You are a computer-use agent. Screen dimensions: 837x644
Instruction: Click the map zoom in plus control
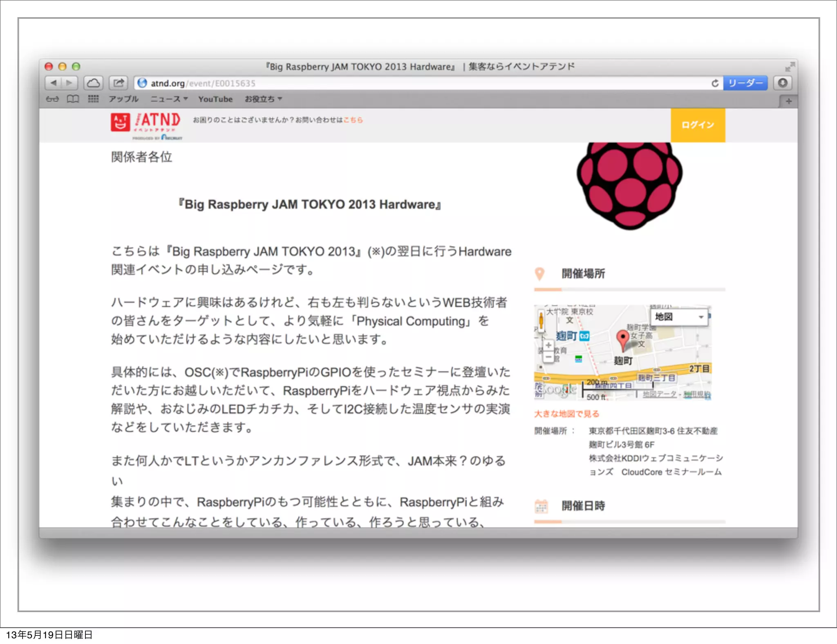pyautogui.click(x=548, y=346)
